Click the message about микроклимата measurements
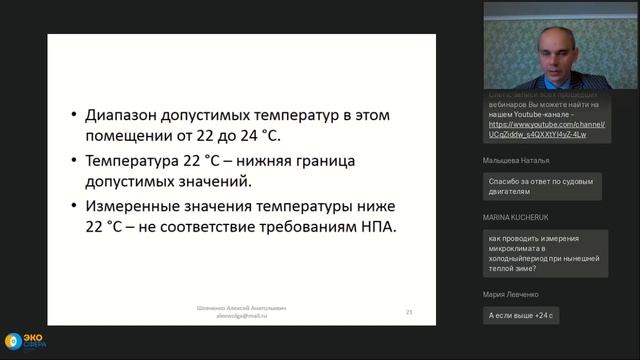Viewport: 640px width, 360px height. tap(545, 253)
